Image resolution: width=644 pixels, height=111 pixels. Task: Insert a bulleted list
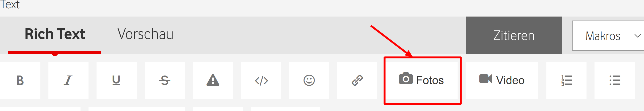(x=615, y=80)
